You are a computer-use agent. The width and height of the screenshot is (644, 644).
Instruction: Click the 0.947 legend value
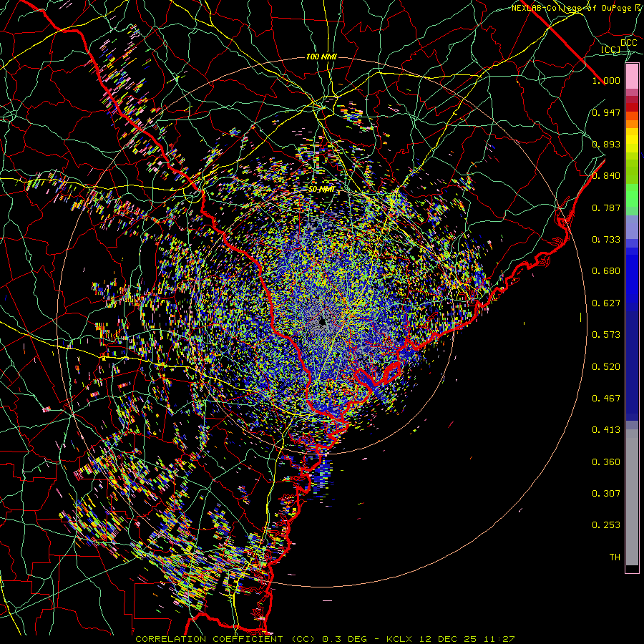(606, 112)
